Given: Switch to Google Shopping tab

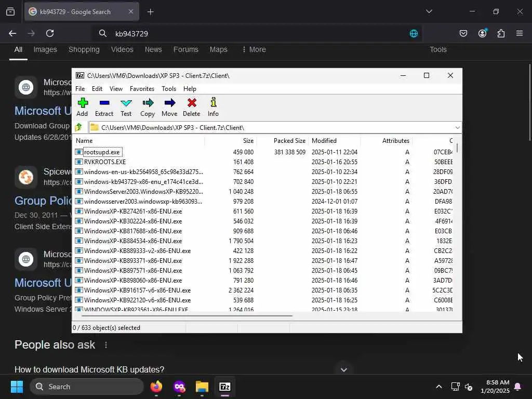Looking at the screenshot, I should tap(84, 49).
